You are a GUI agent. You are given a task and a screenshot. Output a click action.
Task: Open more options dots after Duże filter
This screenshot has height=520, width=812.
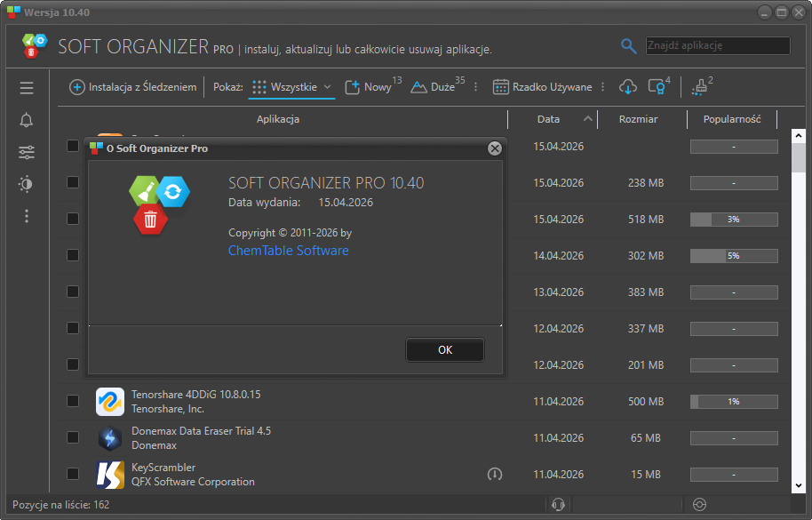coord(476,87)
